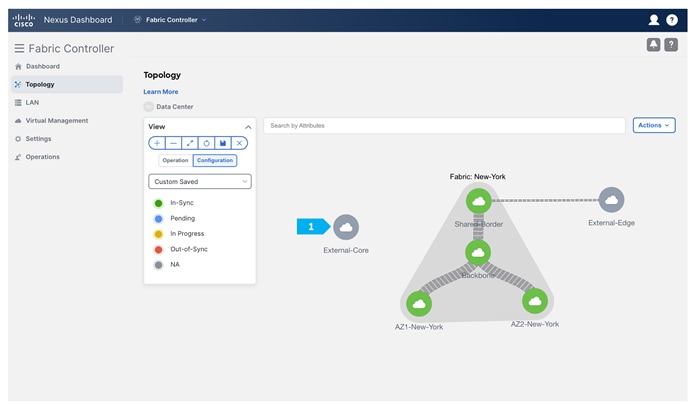The image size is (696, 408).
Task: Click the yellow In Progress legend dot
Action: [158, 234]
